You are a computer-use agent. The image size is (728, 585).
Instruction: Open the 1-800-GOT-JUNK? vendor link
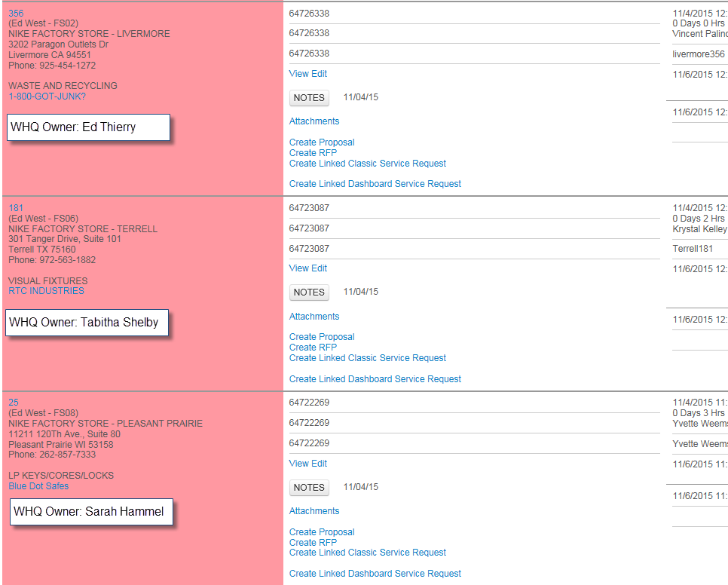(x=47, y=96)
